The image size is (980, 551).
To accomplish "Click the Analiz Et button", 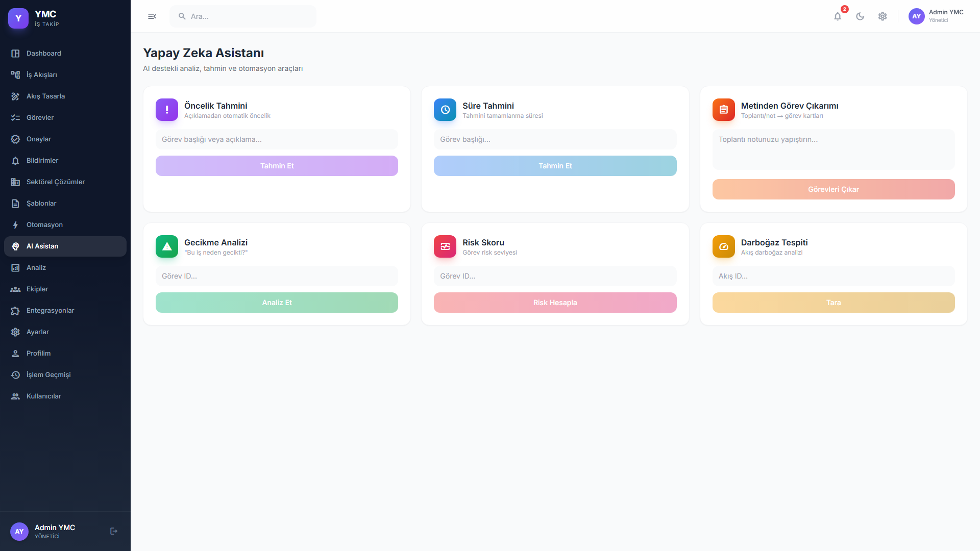I will coord(277,303).
